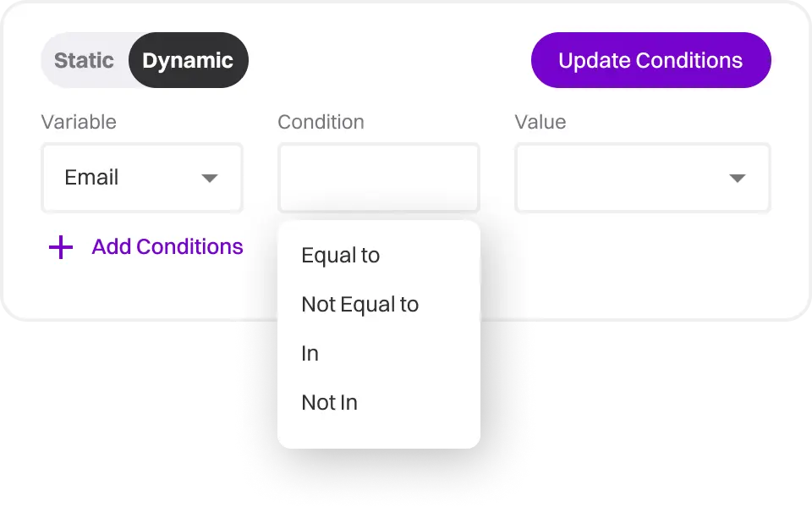Click the Value field dropdown arrow
Image resolution: width=812 pixels, height=513 pixels.
click(x=738, y=178)
